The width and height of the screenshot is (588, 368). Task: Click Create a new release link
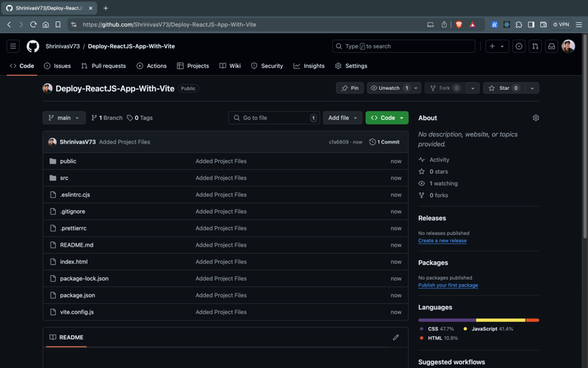(x=442, y=241)
